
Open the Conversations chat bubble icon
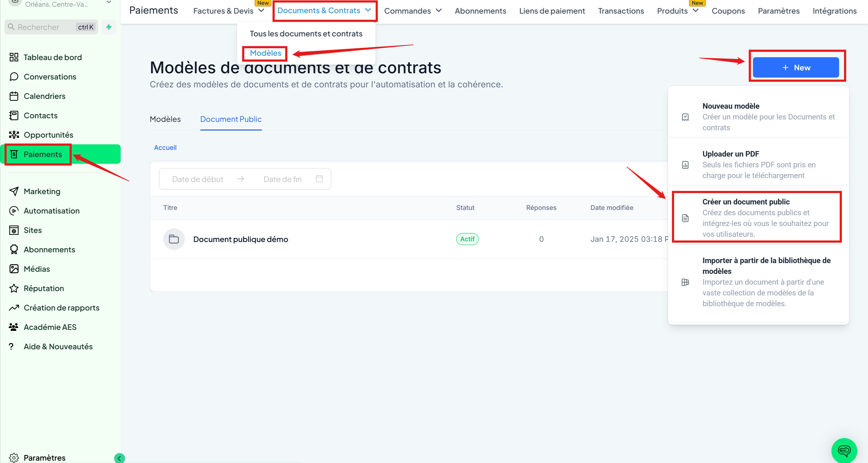point(14,77)
